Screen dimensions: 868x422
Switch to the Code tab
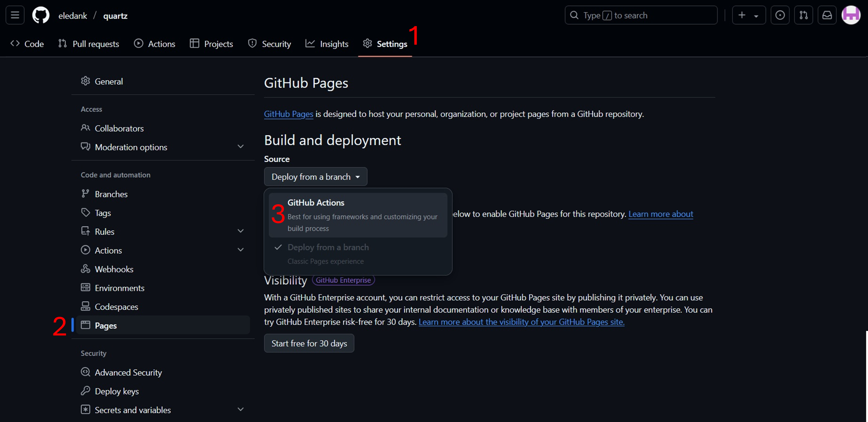(x=27, y=44)
